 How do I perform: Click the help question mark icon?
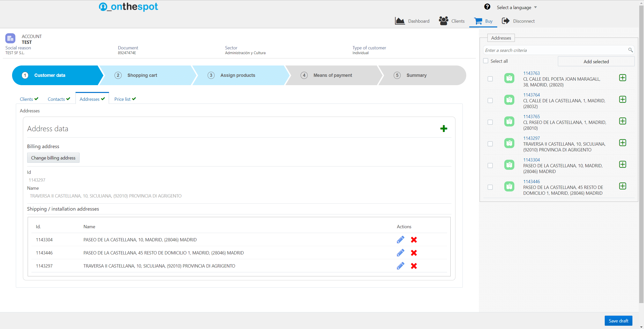[x=487, y=7]
